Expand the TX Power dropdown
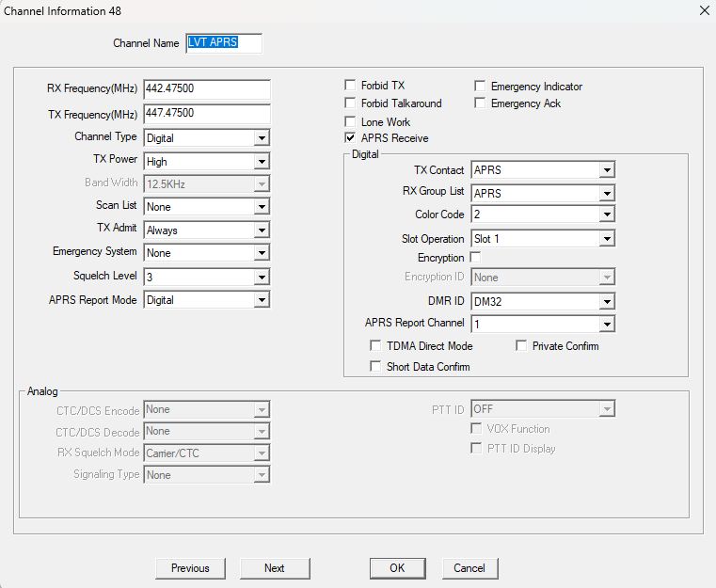Image resolution: width=716 pixels, height=588 pixels. (x=261, y=162)
